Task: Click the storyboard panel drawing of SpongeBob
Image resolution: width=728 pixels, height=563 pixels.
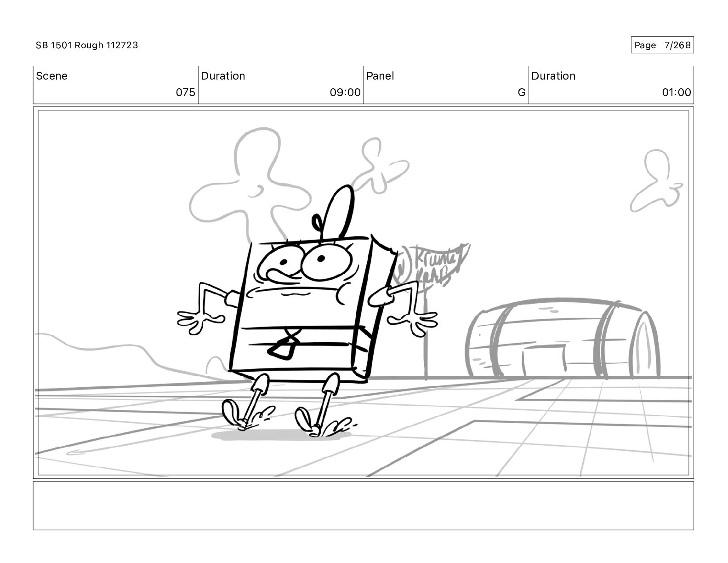Action: (x=363, y=293)
